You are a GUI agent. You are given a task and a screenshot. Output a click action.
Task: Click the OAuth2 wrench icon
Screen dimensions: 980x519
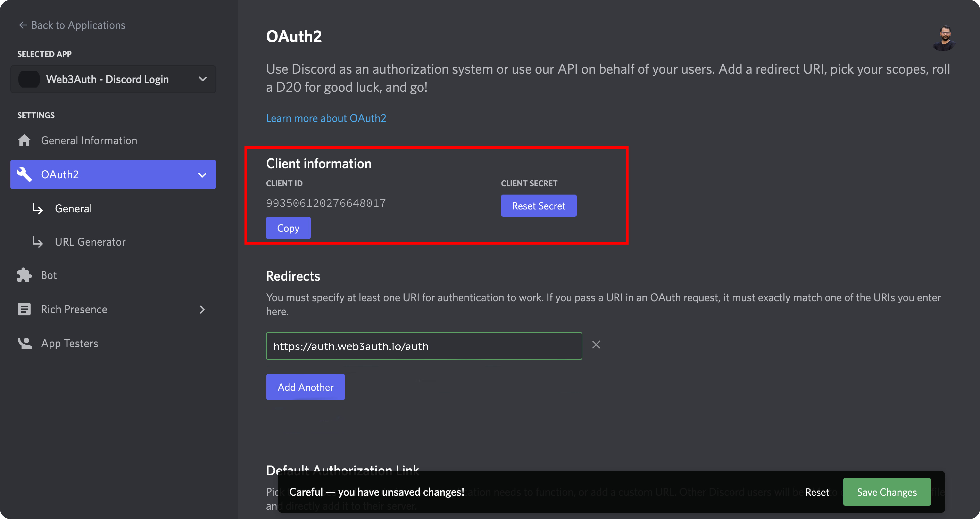(x=24, y=174)
